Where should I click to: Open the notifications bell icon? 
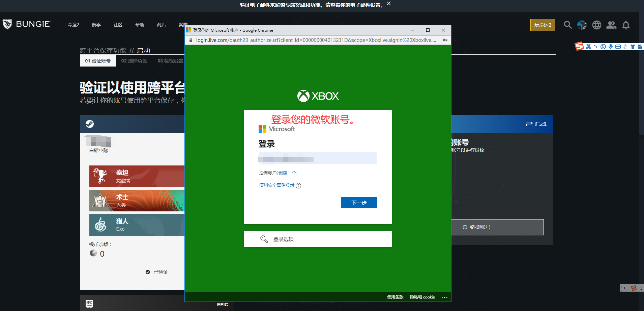pos(626,25)
